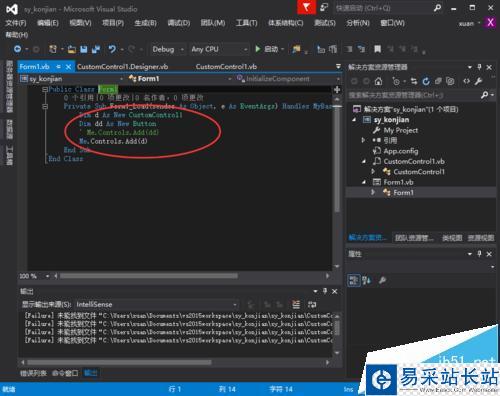Sync with active document in Solution Explorer
Screen dimensions: 500x396
click(414, 81)
